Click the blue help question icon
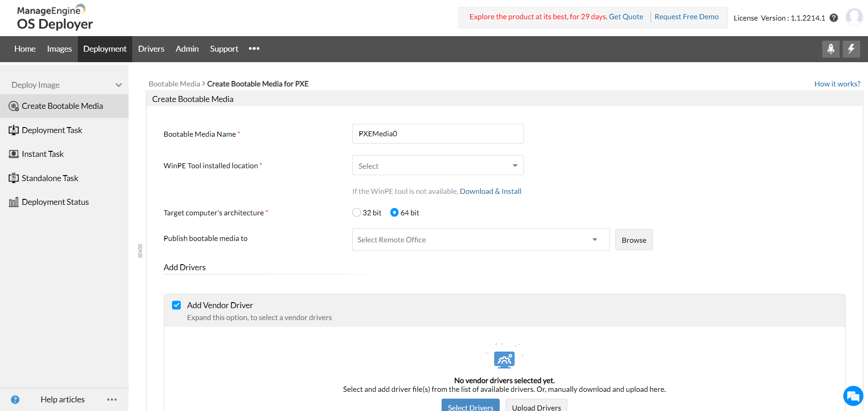Viewport: 868px width, 411px height. 15,400
